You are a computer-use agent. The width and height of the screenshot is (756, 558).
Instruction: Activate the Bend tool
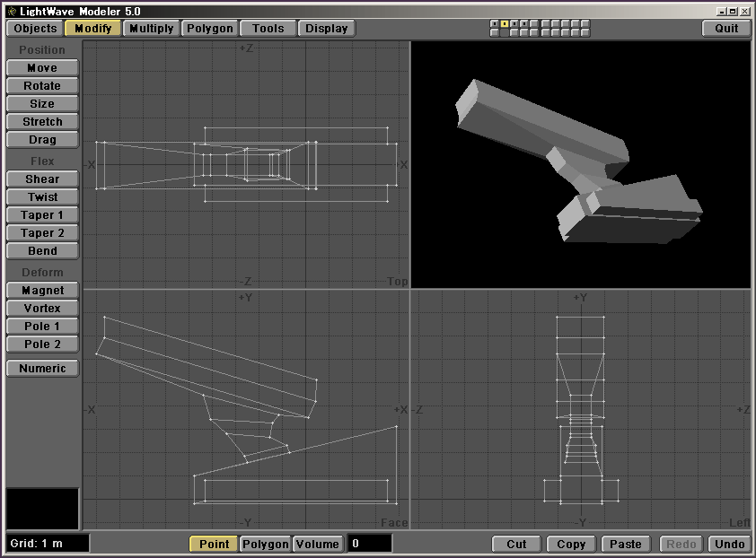42,251
